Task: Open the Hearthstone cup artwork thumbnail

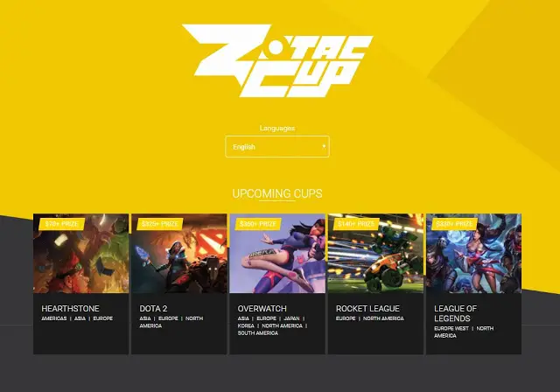Action: (x=81, y=254)
